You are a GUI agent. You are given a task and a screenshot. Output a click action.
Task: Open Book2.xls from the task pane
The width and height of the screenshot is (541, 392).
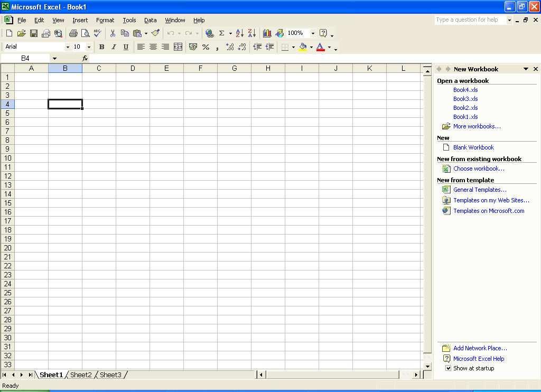tap(465, 108)
